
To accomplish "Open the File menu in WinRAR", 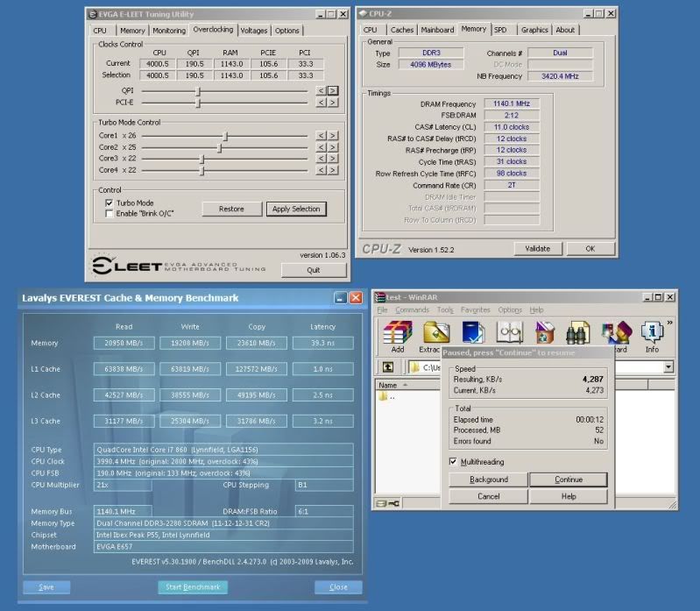I will [x=382, y=310].
